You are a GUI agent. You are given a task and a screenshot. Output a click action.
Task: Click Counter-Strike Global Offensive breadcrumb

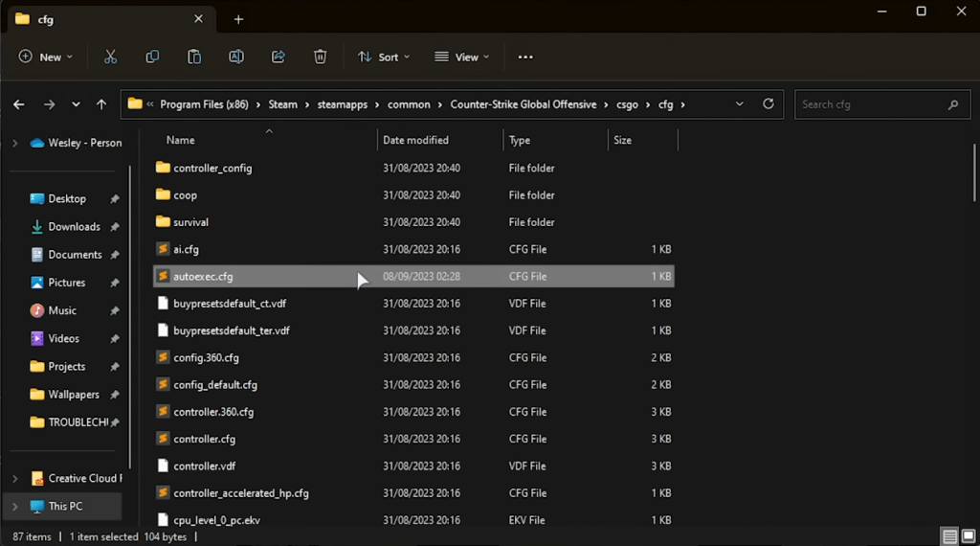coord(523,104)
